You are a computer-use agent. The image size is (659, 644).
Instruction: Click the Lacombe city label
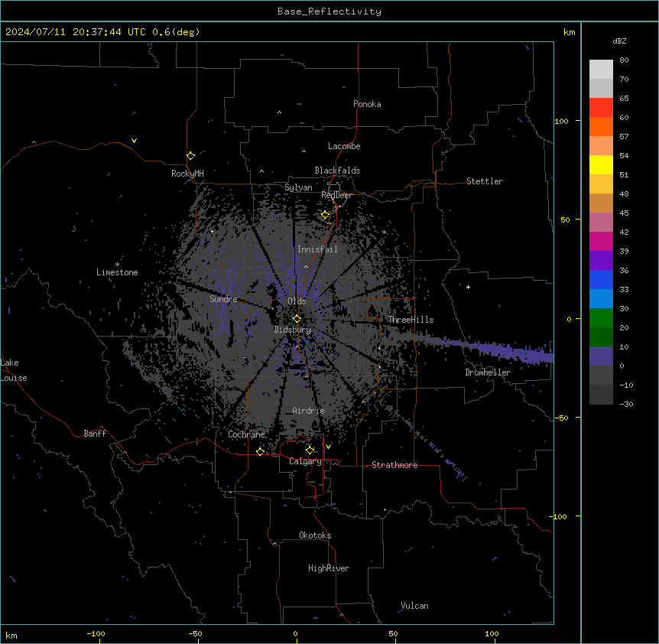(344, 146)
